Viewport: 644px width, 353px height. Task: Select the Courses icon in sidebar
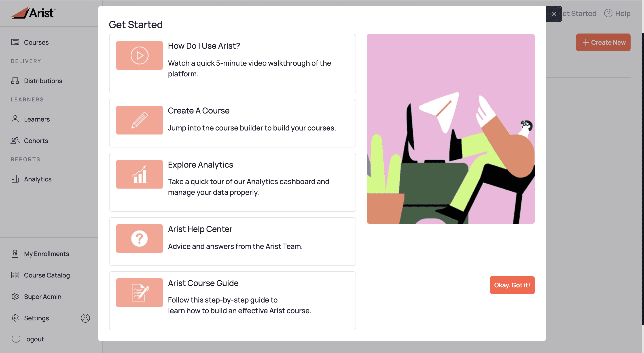pos(15,42)
